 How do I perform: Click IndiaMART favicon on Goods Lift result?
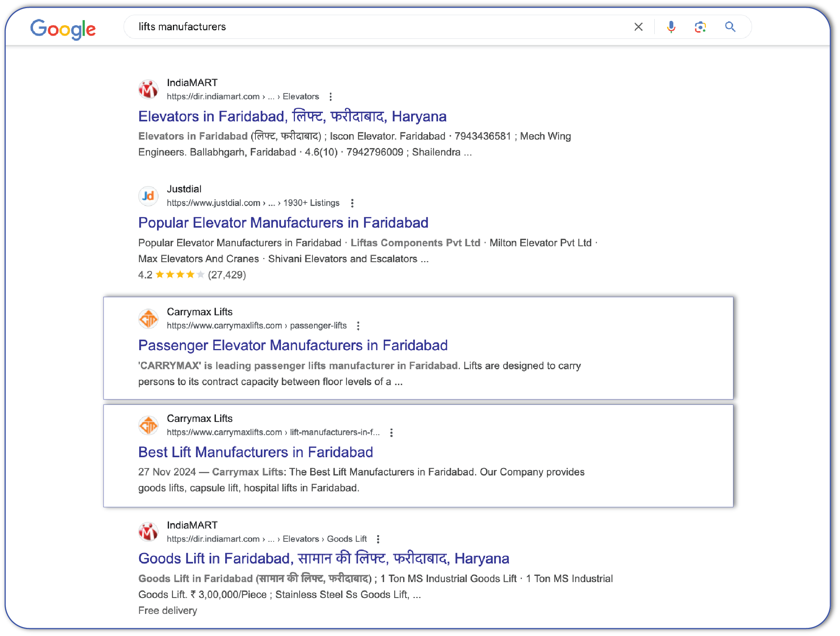click(148, 532)
